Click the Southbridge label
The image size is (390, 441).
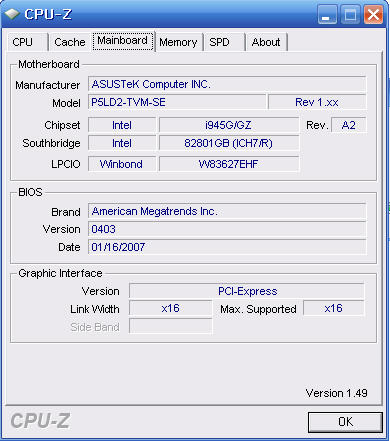[51, 143]
